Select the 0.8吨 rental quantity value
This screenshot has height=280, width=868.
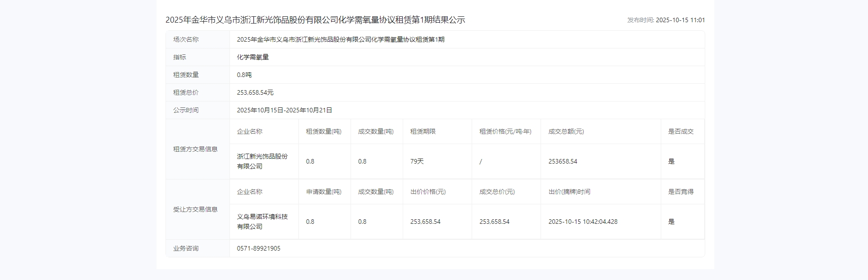click(244, 75)
